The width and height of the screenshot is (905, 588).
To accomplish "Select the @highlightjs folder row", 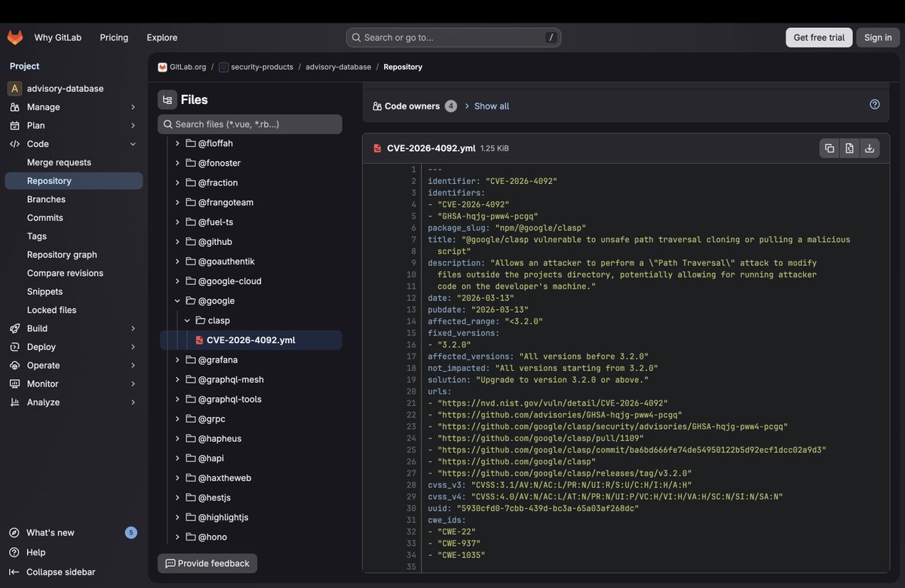I will coord(251,517).
